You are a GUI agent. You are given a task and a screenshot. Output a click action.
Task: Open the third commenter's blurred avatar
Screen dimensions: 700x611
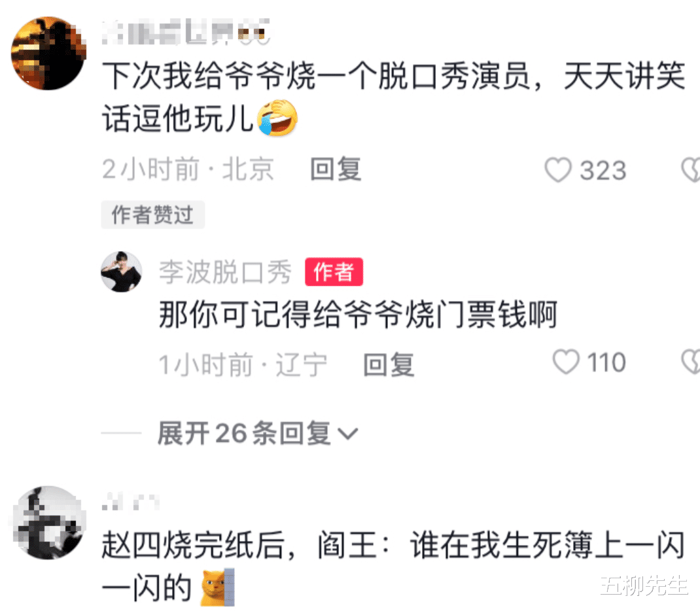[48, 523]
